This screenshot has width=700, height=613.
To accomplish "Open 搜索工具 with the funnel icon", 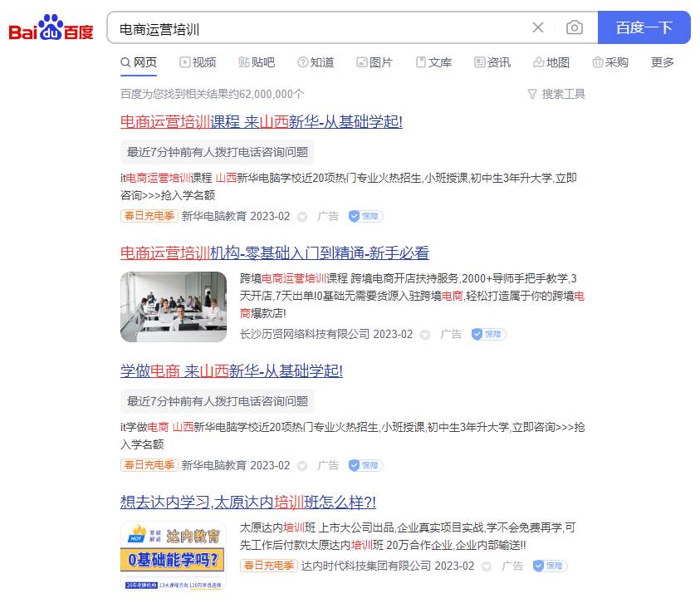I will click(556, 94).
